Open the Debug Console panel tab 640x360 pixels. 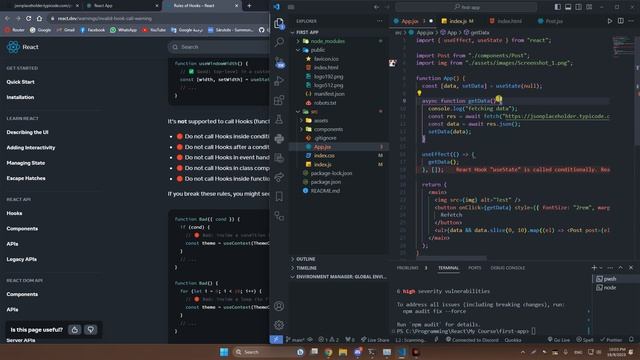507,268
